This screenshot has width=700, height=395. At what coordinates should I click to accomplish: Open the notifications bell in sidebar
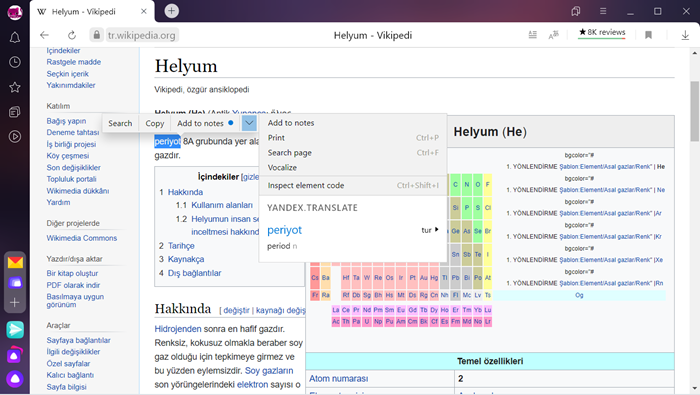coord(15,37)
